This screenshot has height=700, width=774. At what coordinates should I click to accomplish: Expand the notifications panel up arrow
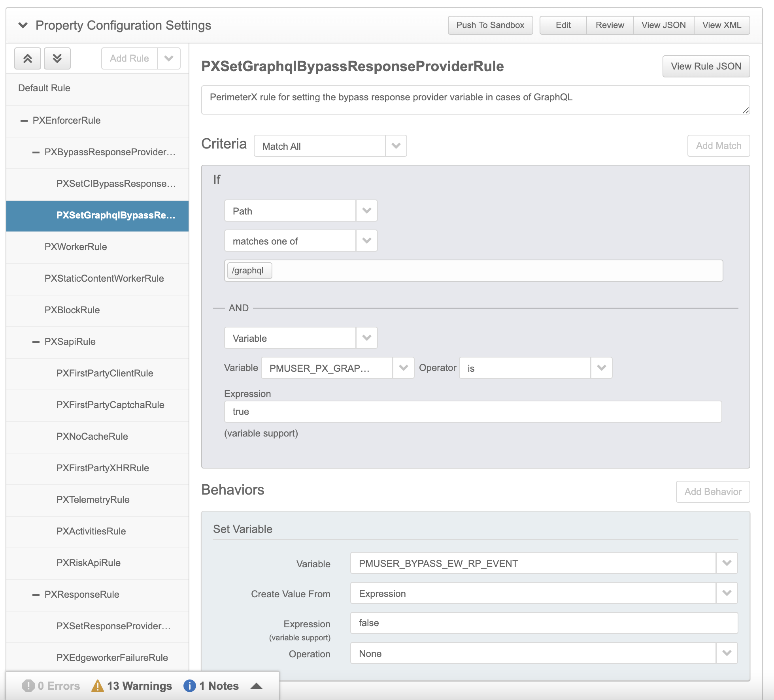(256, 686)
